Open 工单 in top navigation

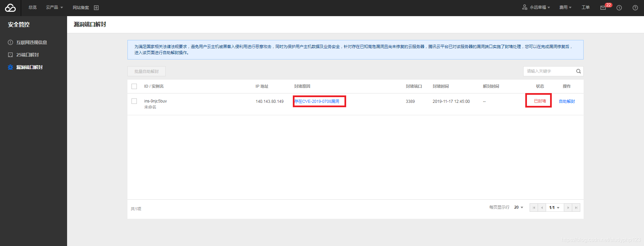(x=586, y=7)
